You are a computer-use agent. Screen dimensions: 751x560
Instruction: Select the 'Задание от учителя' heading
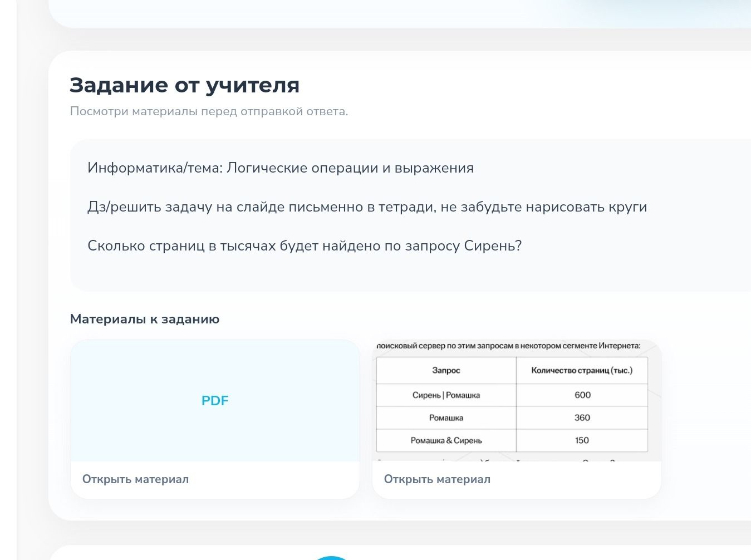tap(185, 85)
